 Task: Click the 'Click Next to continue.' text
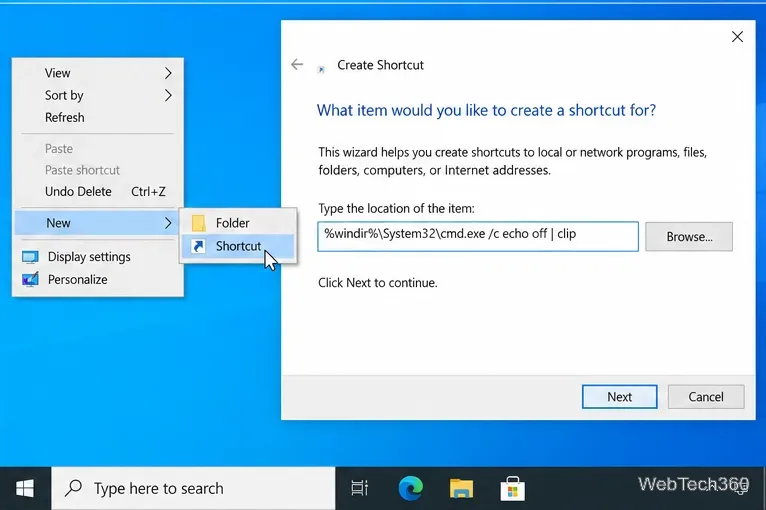(378, 283)
